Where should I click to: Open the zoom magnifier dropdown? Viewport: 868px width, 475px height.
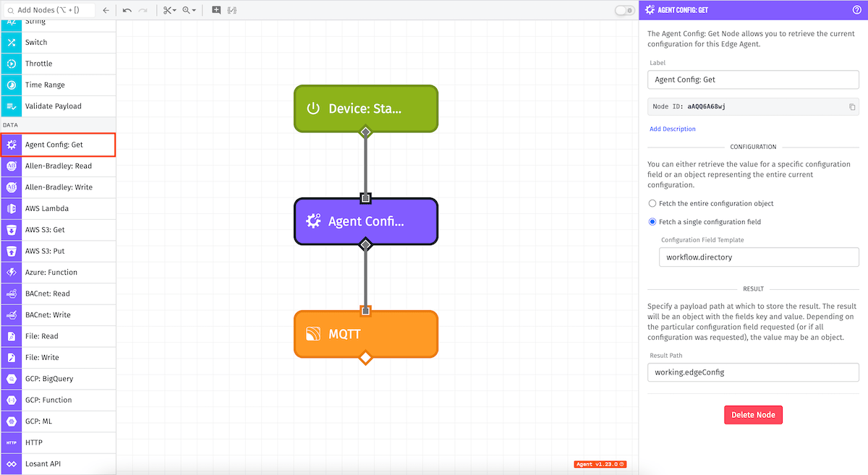pyautogui.click(x=190, y=10)
